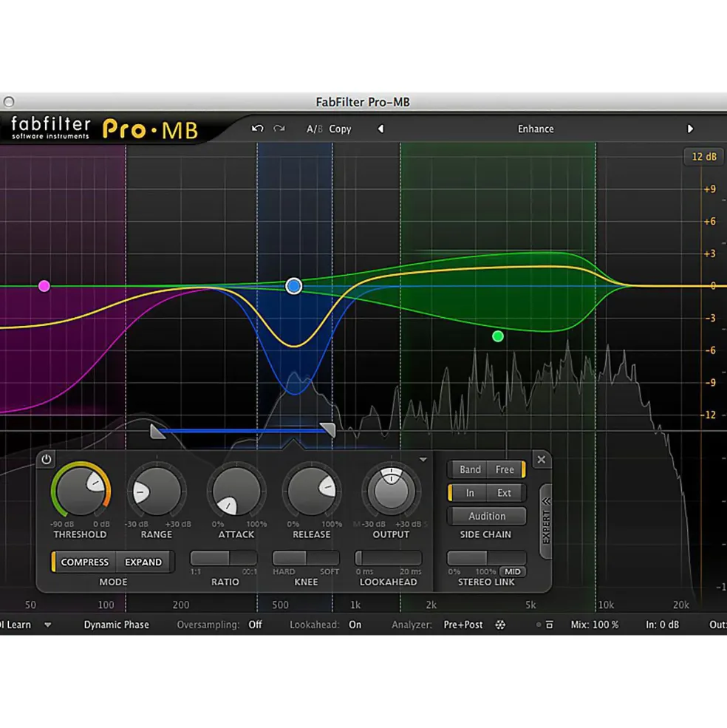Click the Audition button
Image resolution: width=727 pixels, height=728 pixels.
pos(487,516)
